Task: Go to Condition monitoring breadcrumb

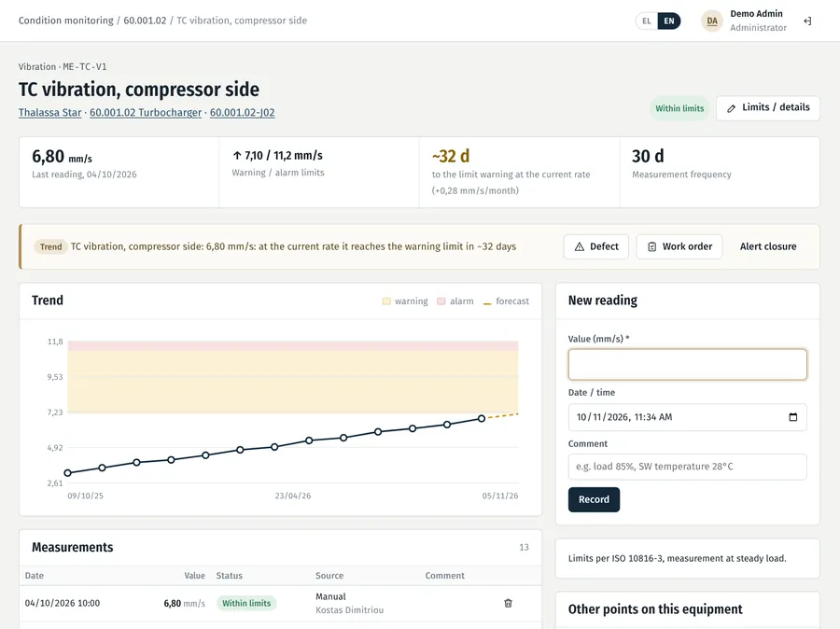Action: point(66,21)
